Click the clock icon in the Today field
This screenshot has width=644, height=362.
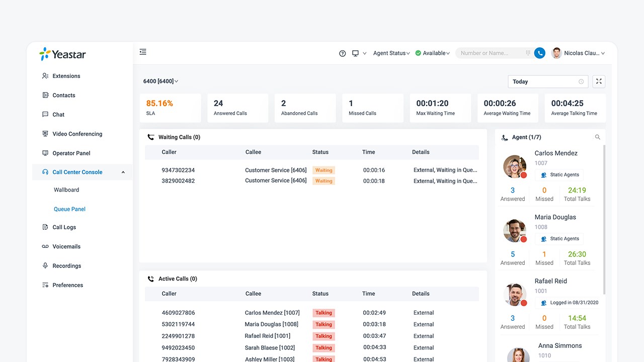(581, 81)
